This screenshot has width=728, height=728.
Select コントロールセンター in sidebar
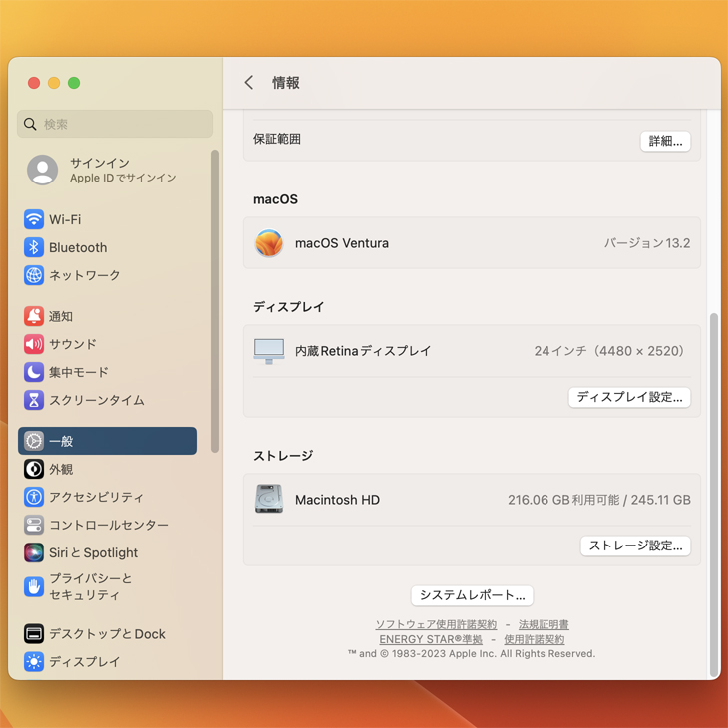(108, 525)
